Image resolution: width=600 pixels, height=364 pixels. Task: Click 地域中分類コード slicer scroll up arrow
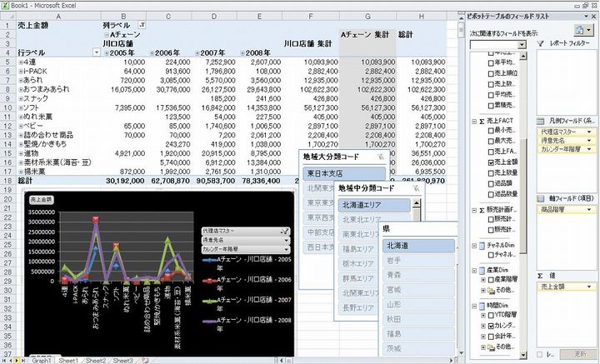(x=417, y=203)
